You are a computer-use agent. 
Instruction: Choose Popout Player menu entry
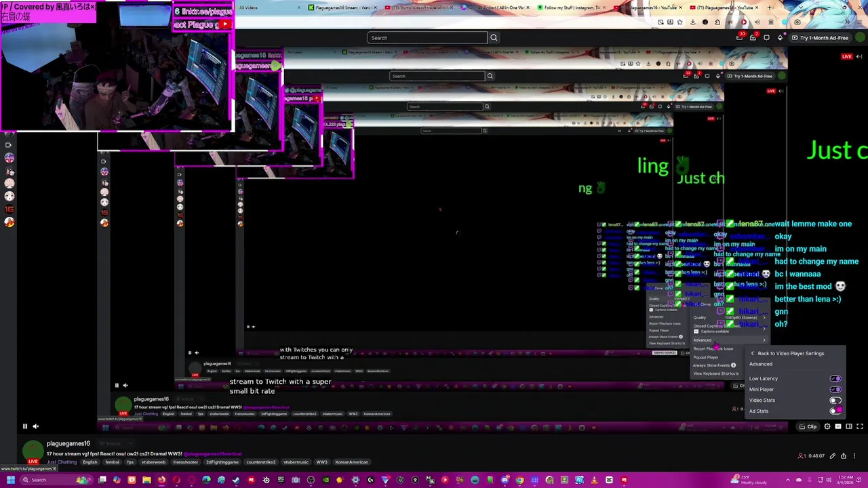tap(705, 357)
